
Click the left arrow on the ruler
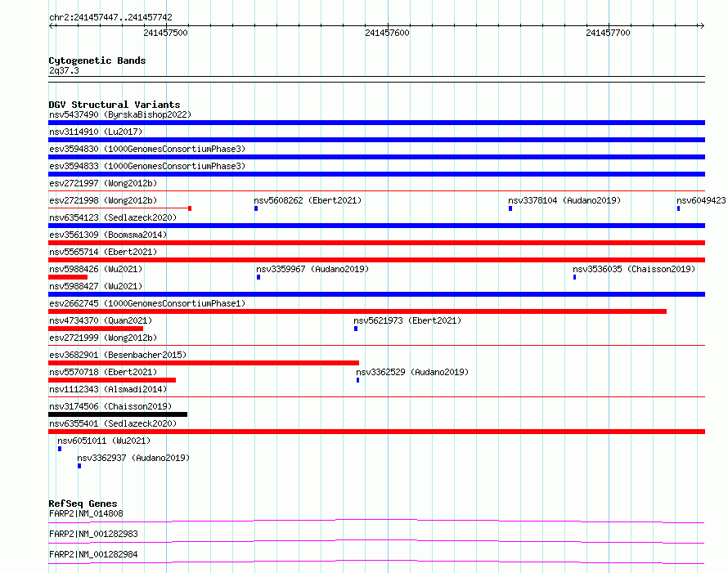(x=52, y=25)
